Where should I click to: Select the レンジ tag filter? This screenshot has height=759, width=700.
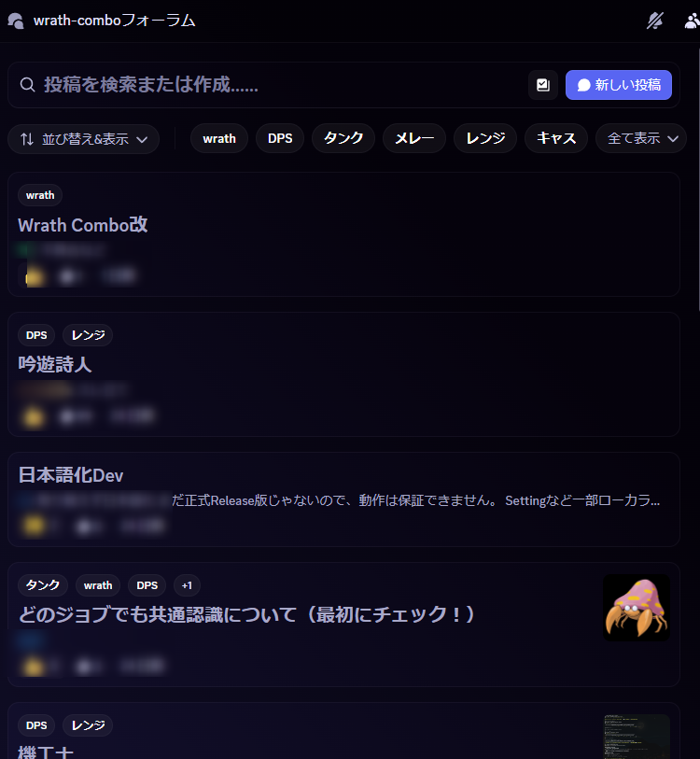pyautogui.click(x=485, y=138)
